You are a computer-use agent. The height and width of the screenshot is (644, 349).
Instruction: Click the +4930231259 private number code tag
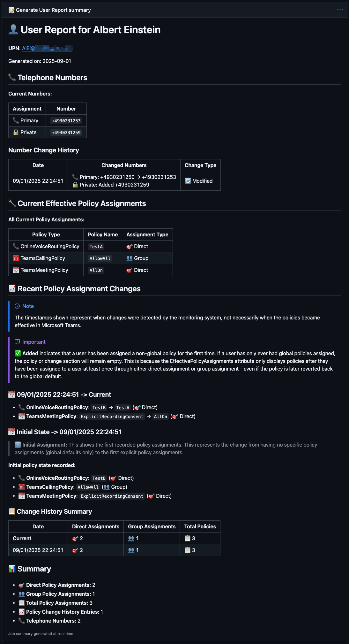point(66,133)
